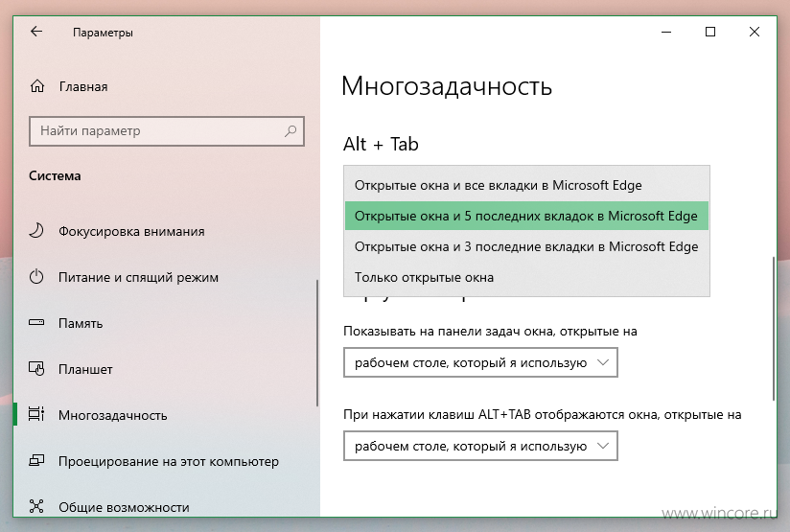Open dropdown under Показывать на панели задач окна

click(480, 362)
